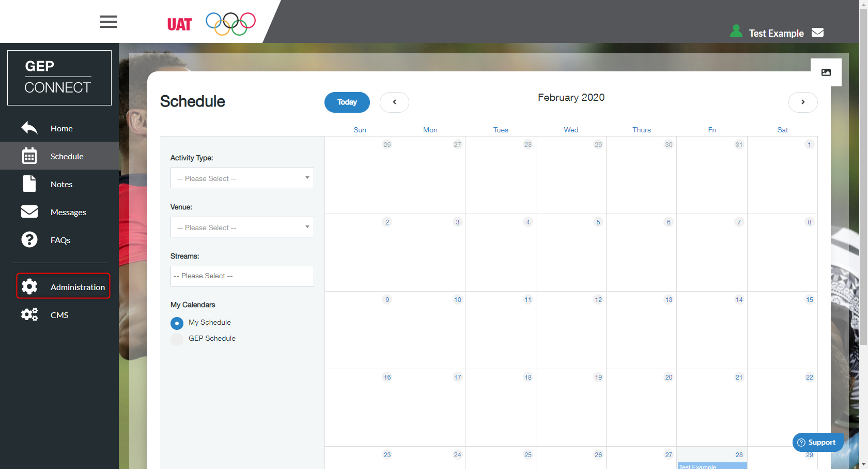Go to the Home menu item

pos(59,128)
